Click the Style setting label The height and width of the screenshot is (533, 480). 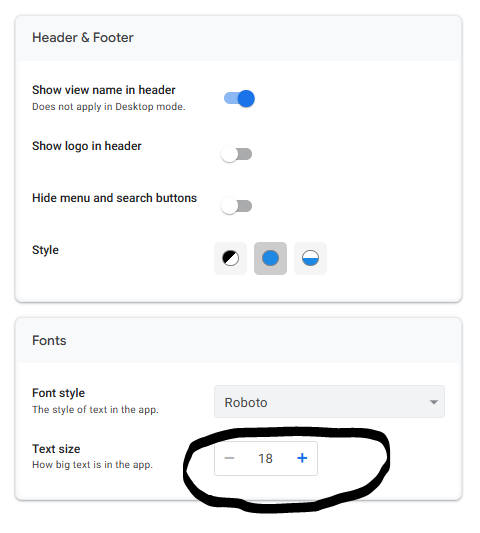45,250
